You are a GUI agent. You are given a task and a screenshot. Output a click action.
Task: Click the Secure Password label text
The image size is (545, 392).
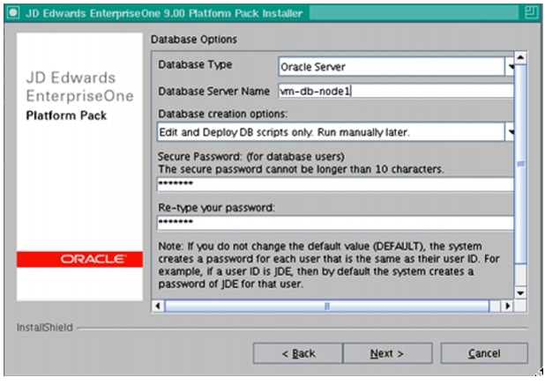point(251,157)
